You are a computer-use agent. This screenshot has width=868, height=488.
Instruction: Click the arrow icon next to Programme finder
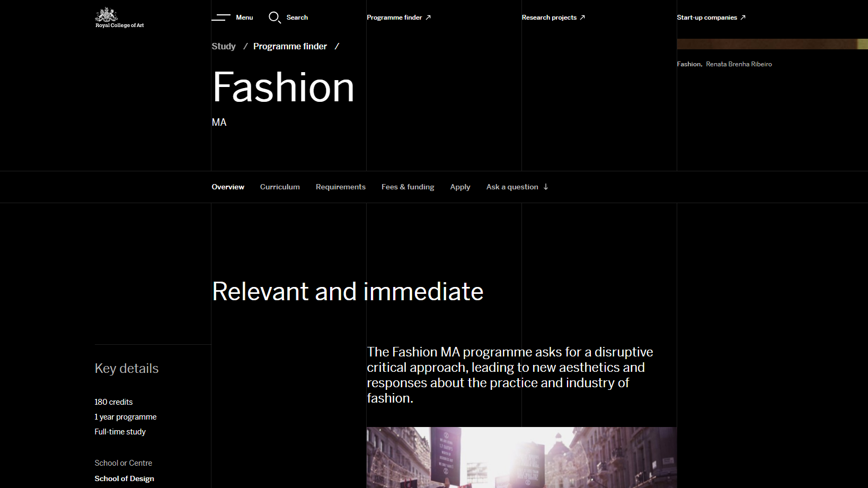coord(428,18)
